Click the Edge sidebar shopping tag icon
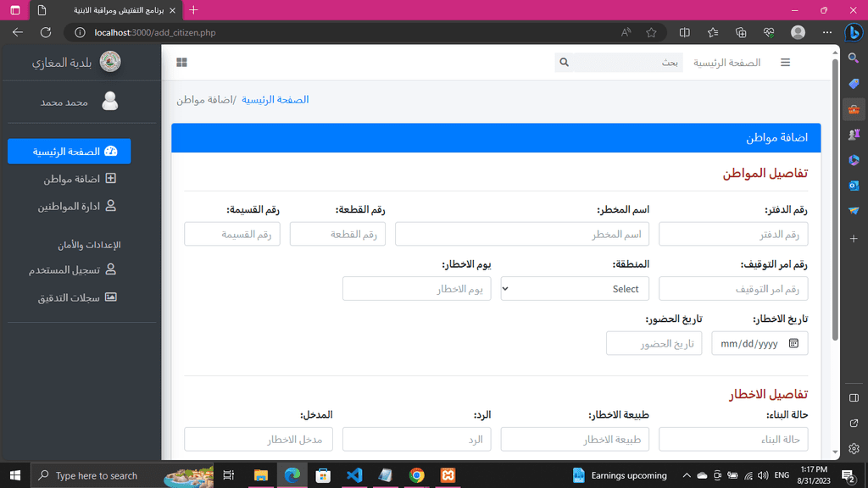 tap(854, 84)
